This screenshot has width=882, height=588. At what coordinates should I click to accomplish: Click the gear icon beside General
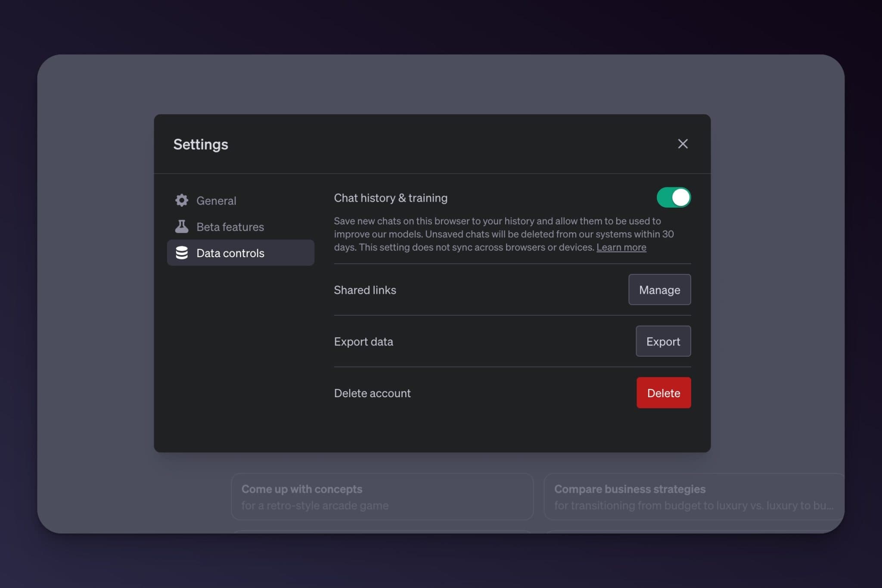click(x=182, y=200)
